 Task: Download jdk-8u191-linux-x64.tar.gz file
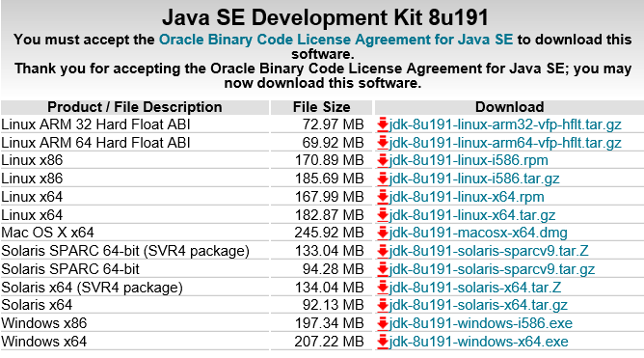(x=472, y=215)
